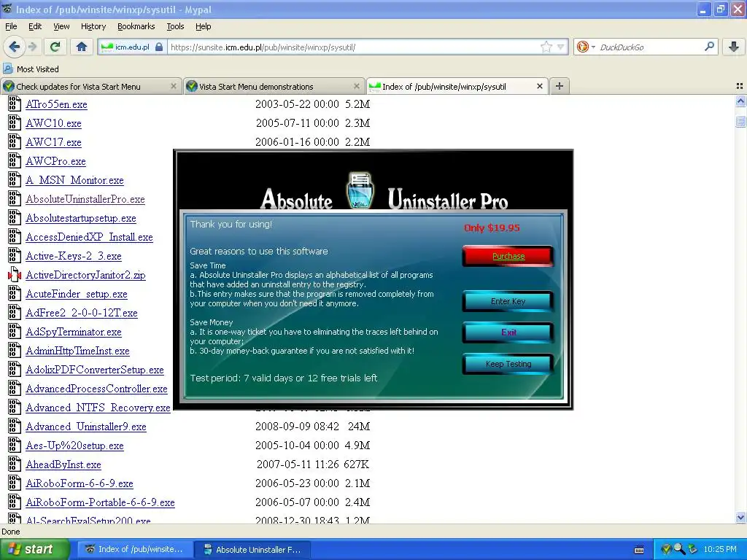Click the page scrollbar up arrow
Viewport: 747px width, 560px height.
click(740, 101)
